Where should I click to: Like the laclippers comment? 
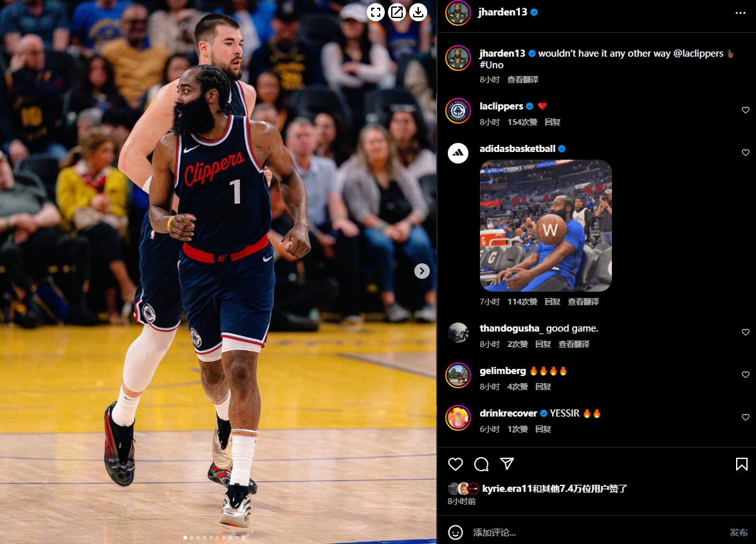click(x=746, y=111)
